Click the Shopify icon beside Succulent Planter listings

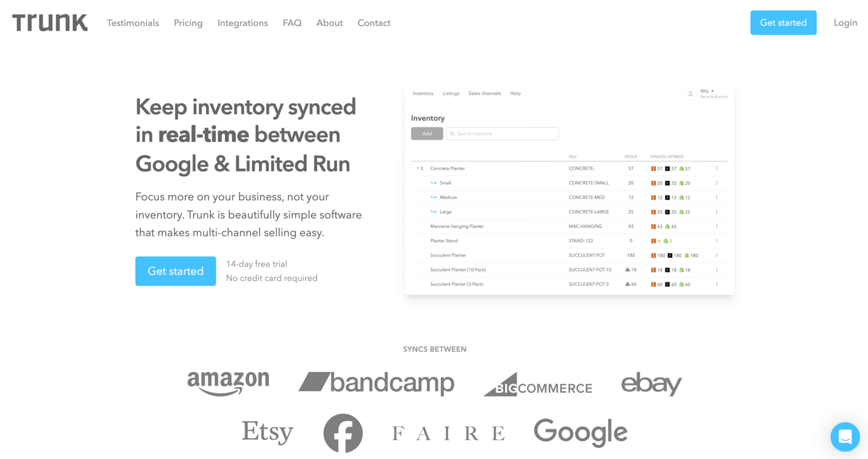[x=688, y=255]
